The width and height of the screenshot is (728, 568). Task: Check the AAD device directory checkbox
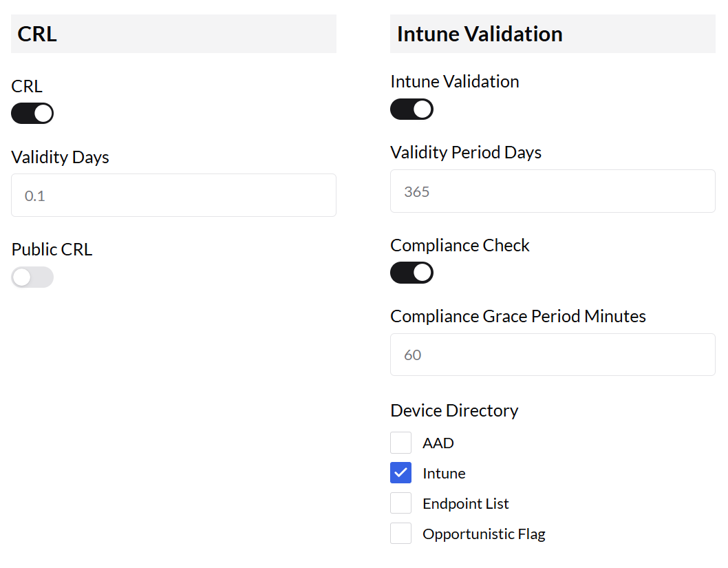(x=401, y=443)
